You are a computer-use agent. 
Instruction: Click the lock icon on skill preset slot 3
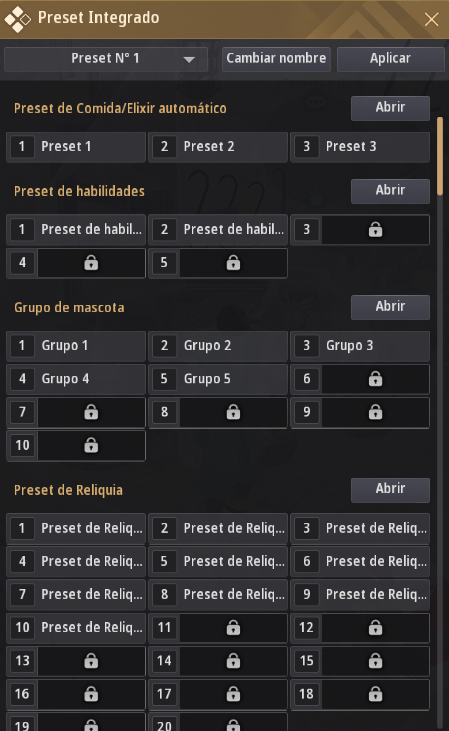point(375,229)
